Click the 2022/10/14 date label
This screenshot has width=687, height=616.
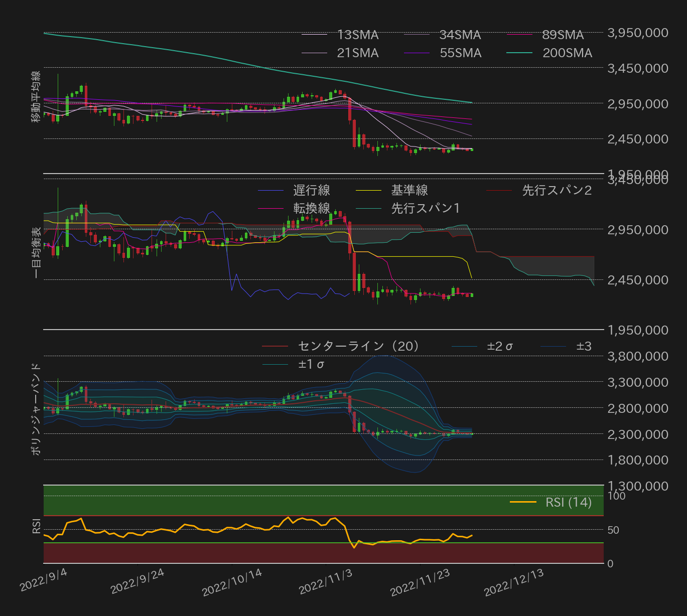click(x=232, y=582)
